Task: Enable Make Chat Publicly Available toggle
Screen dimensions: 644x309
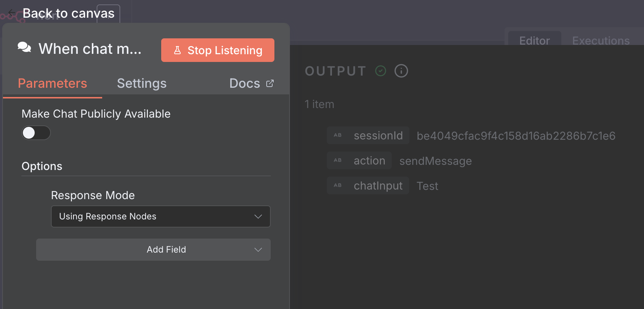Action: 36,133
